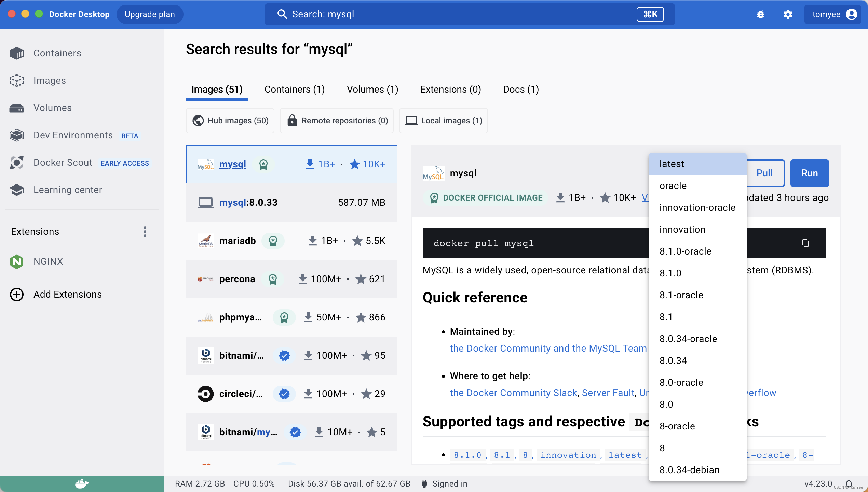Select the mysql:8.0.33 local image row
This screenshot has width=868, height=492.
pos(291,202)
